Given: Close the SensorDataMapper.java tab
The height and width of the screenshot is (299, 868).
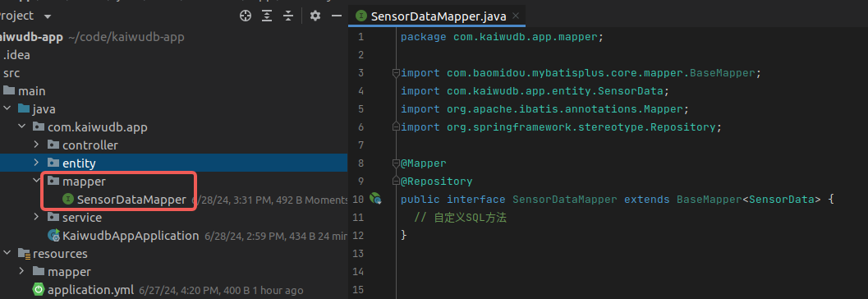Looking at the screenshot, I should coord(516,16).
